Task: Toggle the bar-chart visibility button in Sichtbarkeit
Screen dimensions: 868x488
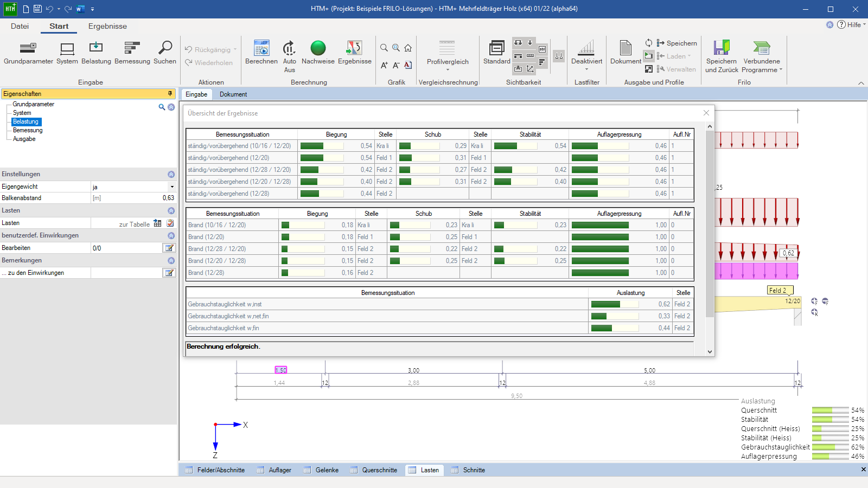Action: tap(542, 62)
